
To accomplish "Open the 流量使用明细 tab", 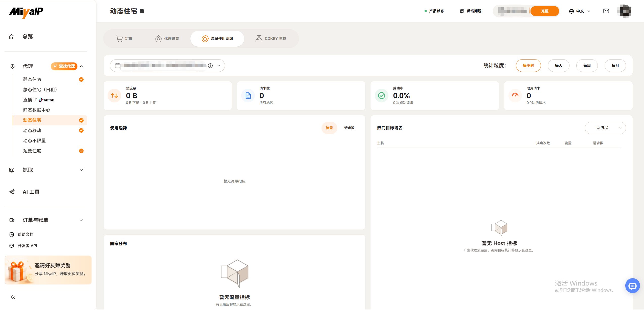I will coord(217,39).
